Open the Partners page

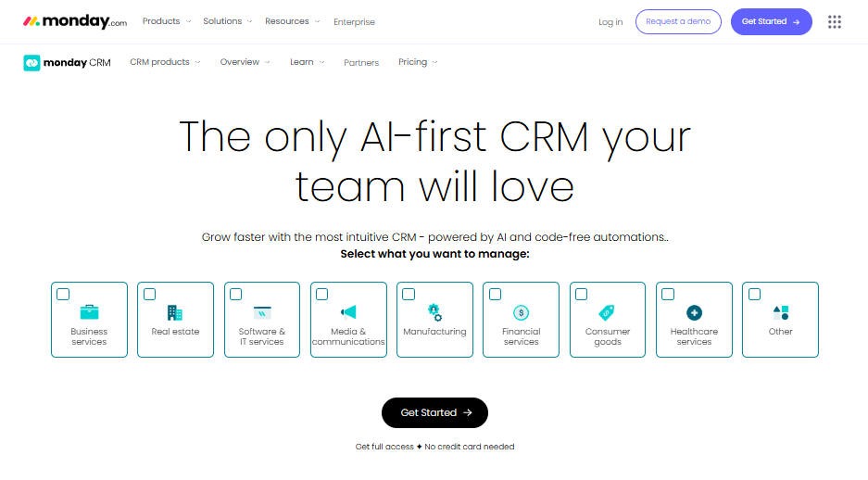361,63
